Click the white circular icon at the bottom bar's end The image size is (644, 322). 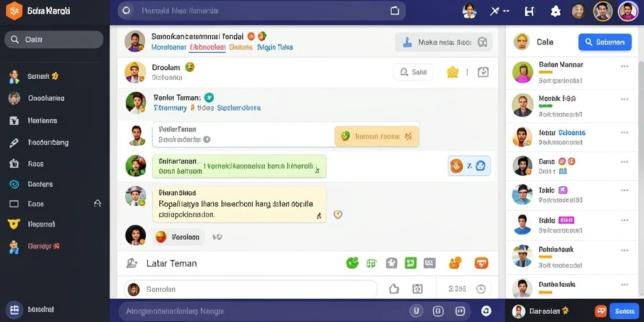(x=486, y=311)
